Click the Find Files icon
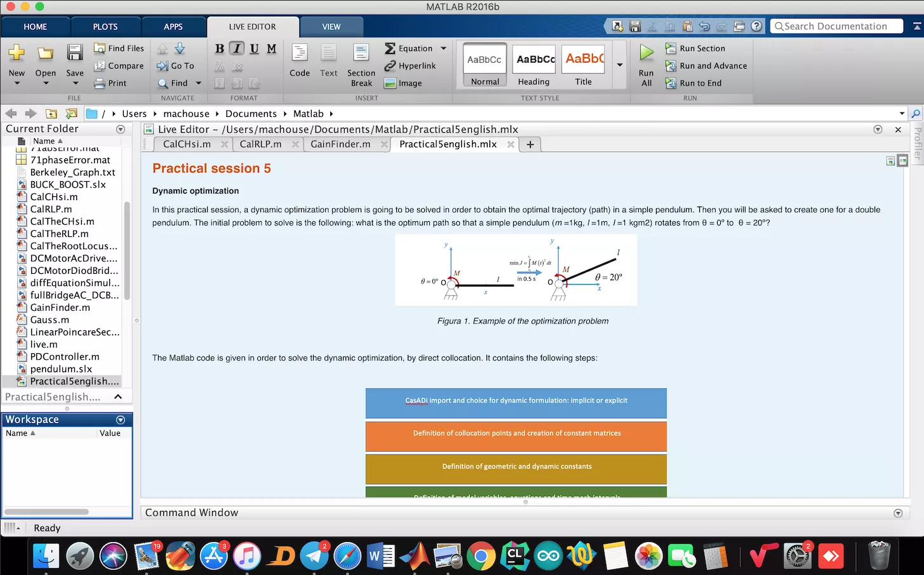The height and width of the screenshot is (575, 924). (x=100, y=48)
